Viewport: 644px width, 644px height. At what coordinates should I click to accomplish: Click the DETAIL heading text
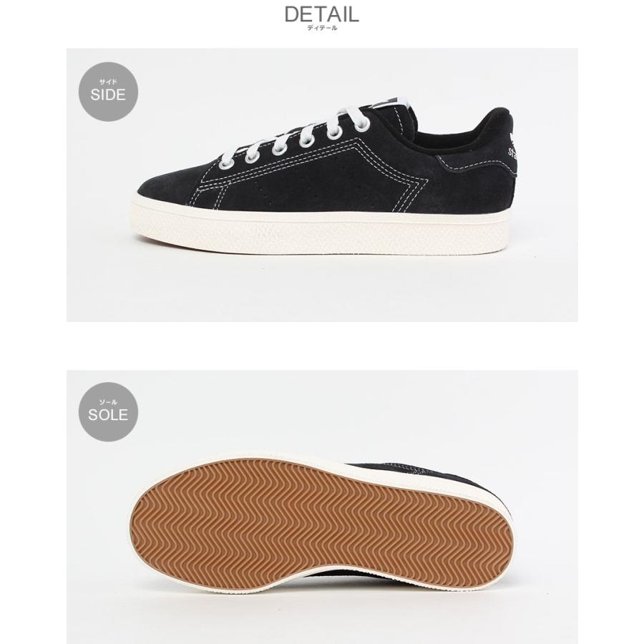[x=321, y=15]
